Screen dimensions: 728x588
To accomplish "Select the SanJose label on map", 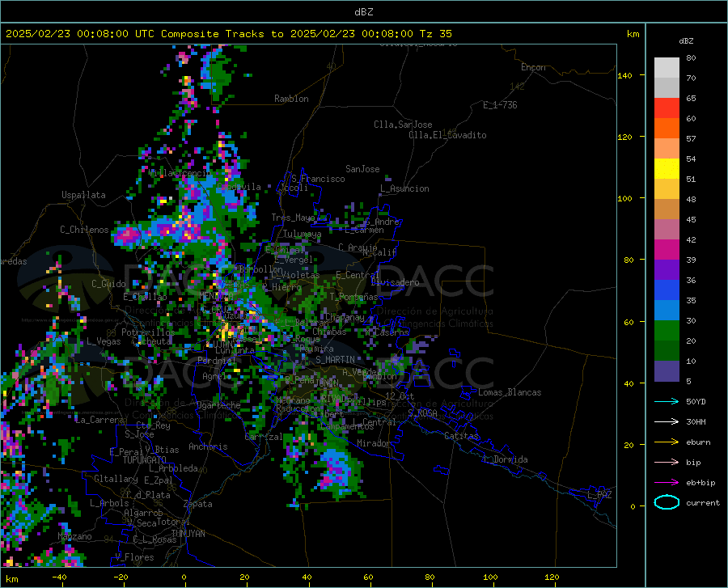I will 362,169.
